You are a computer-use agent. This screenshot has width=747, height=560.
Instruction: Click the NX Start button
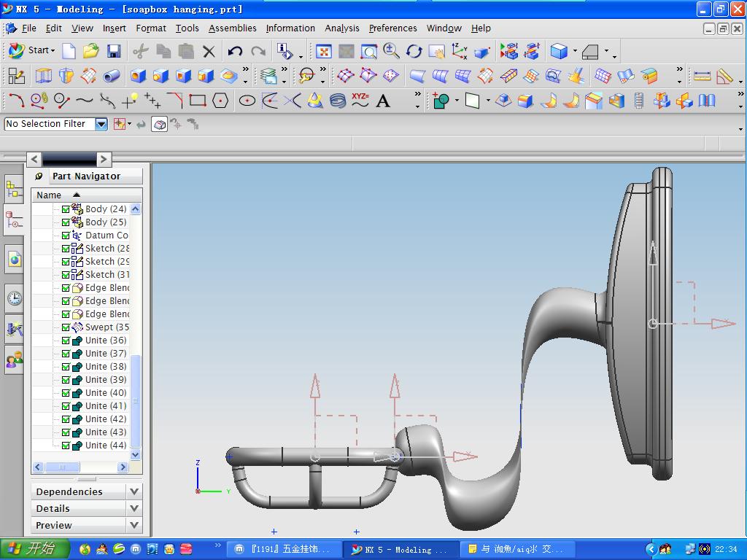(x=31, y=50)
